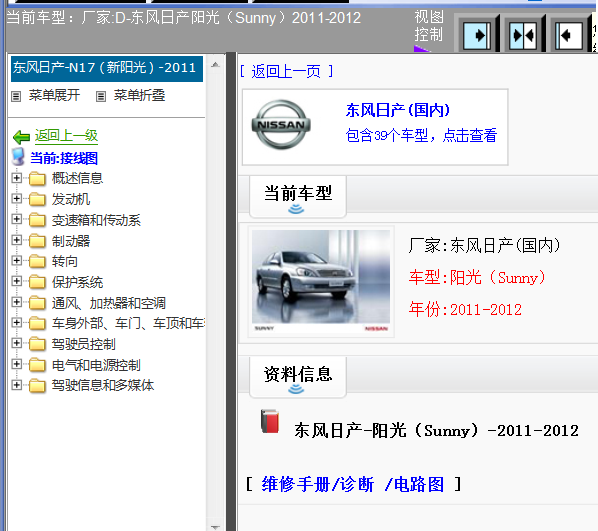This screenshot has height=531, width=598.
Task: Click the 厂家:东风日产(国内) text
Action: point(484,245)
